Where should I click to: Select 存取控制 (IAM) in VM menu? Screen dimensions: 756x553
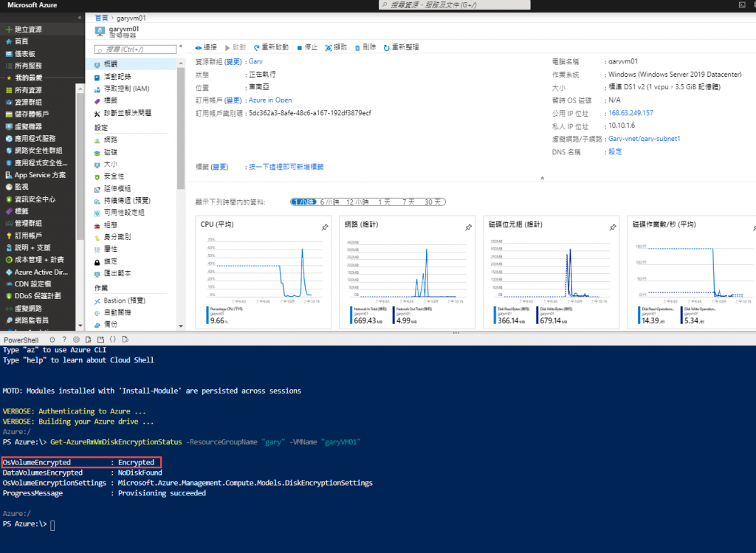(122, 89)
